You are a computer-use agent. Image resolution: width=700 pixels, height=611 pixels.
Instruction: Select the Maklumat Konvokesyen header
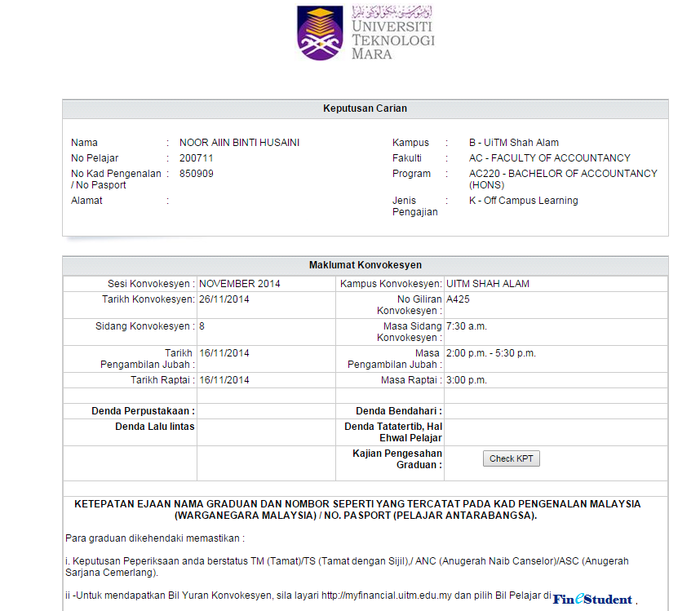(x=366, y=265)
